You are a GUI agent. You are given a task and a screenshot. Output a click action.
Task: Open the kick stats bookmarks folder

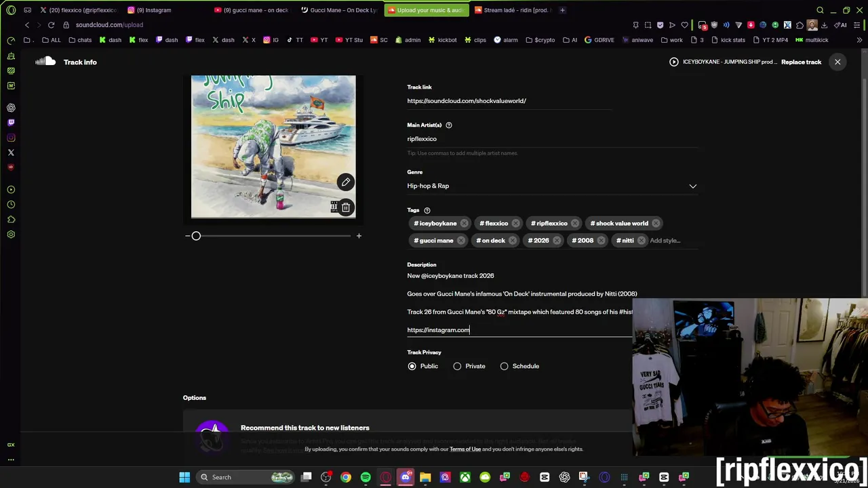(x=728, y=40)
